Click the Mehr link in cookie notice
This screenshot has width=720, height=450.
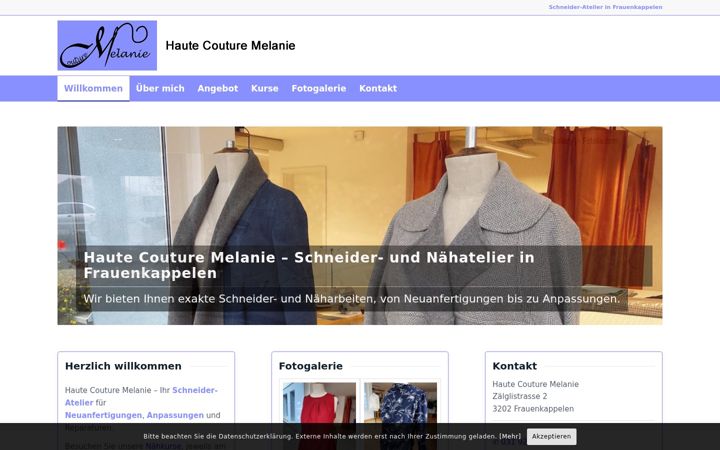click(x=510, y=436)
